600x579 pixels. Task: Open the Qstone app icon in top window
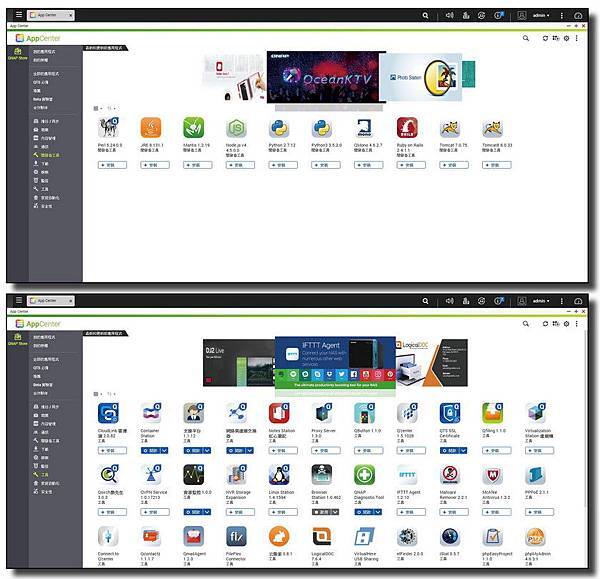pos(364,128)
